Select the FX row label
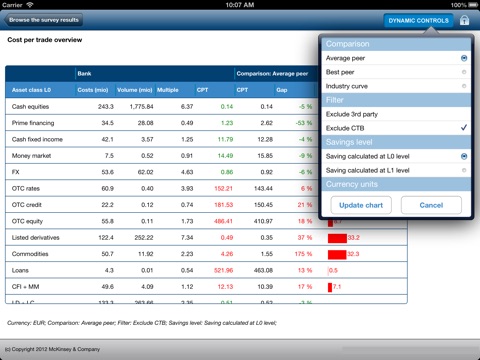The height and width of the screenshot is (360, 480). coord(16,172)
